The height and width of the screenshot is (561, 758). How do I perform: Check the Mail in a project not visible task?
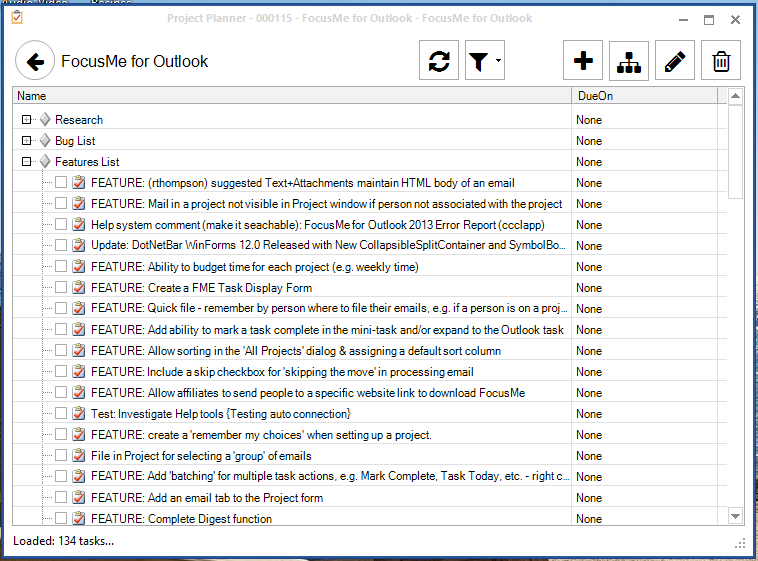pyautogui.click(x=61, y=204)
